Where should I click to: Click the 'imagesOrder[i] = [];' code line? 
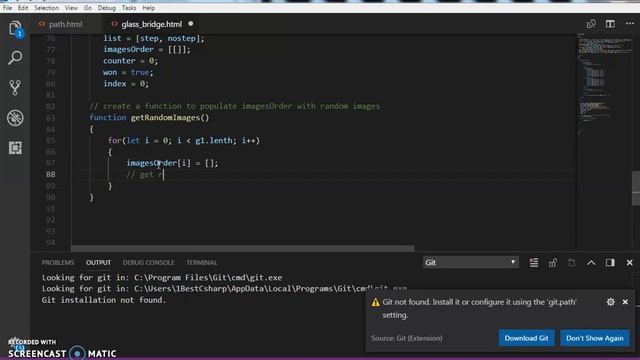[172, 163]
